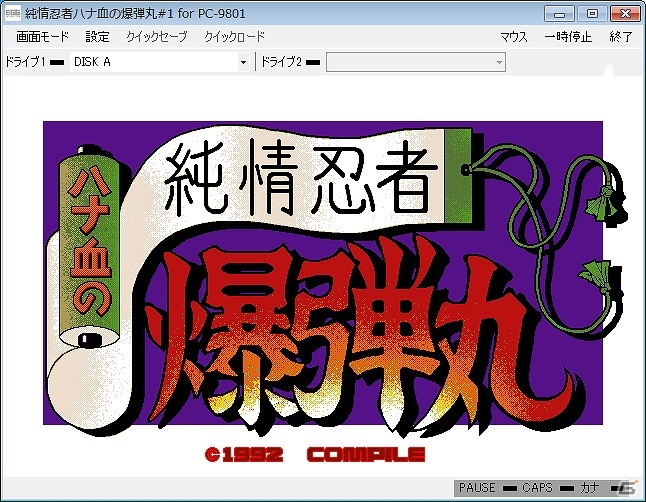Image resolution: width=646 pixels, height=502 pixels.
Task: Minimize the emulator window
Action: pyautogui.click(x=559, y=14)
